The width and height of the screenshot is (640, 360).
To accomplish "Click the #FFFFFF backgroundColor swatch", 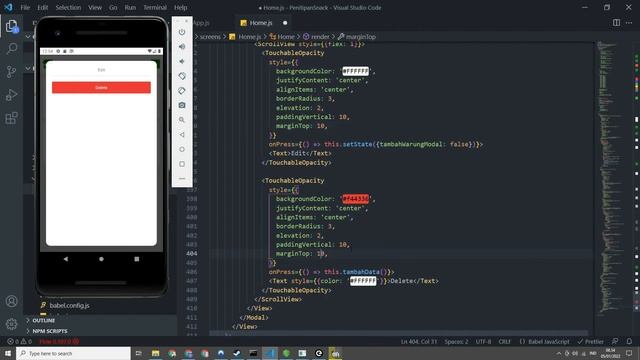I will click(356, 71).
